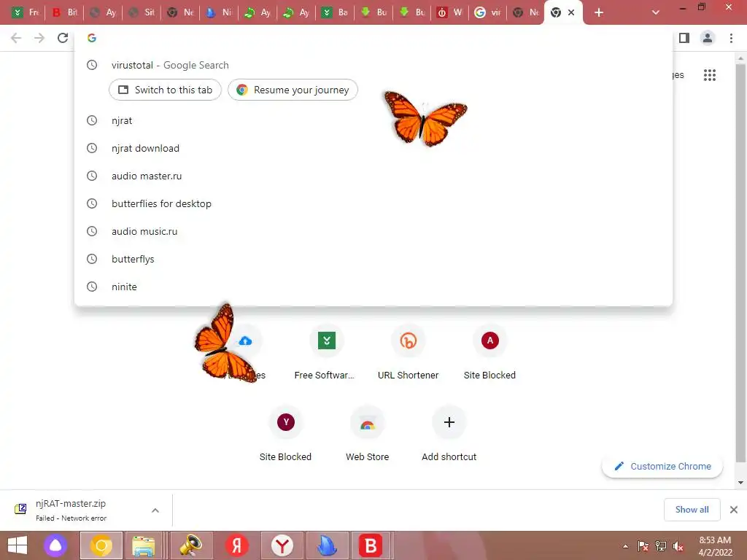The width and height of the screenshot is (747, 560).
Task: Reload the current page
Action: 63,38
